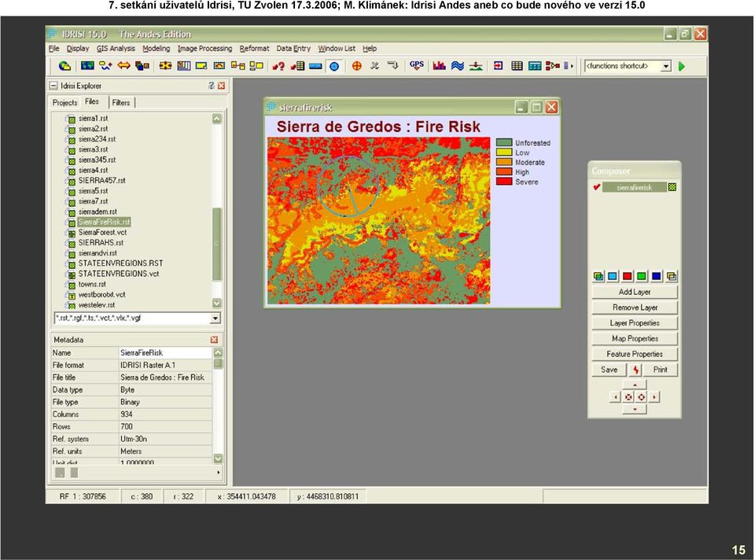
Task: Switch to the Projects tab
Action: 65,102
